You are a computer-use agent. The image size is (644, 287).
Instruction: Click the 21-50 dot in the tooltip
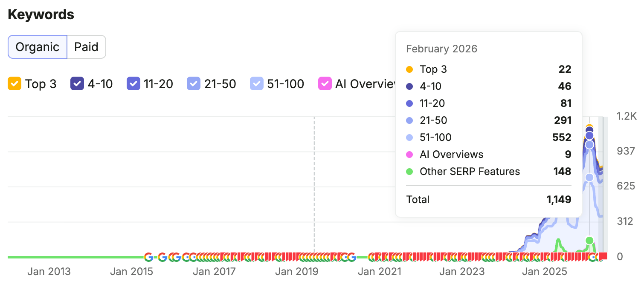[x=409, y=121]
